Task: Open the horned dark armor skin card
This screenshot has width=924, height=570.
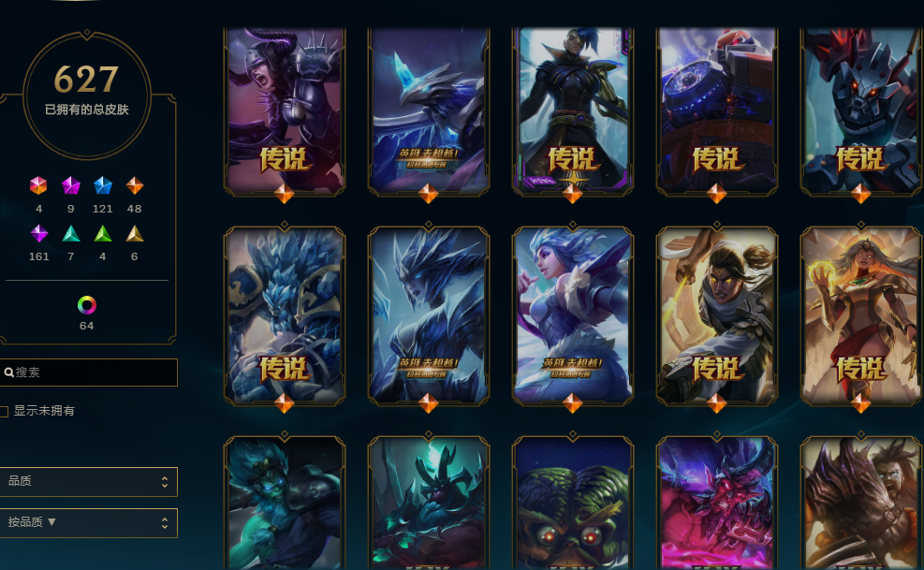Action: 285,112
